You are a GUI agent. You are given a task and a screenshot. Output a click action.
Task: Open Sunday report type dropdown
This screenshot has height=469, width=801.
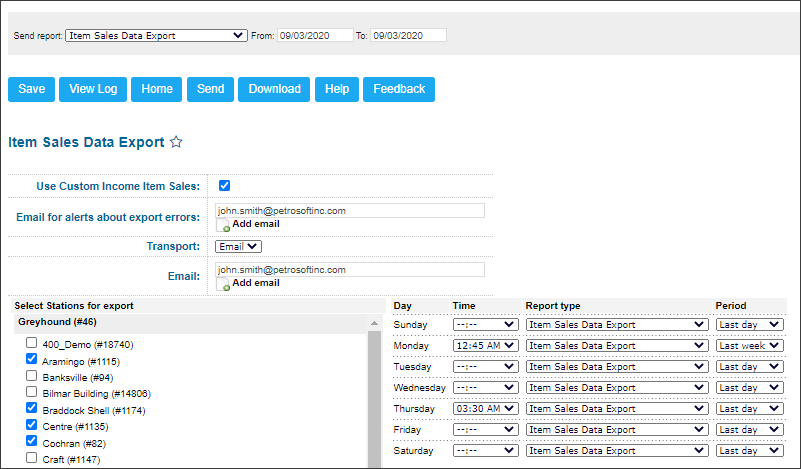[x=617, y=324]
